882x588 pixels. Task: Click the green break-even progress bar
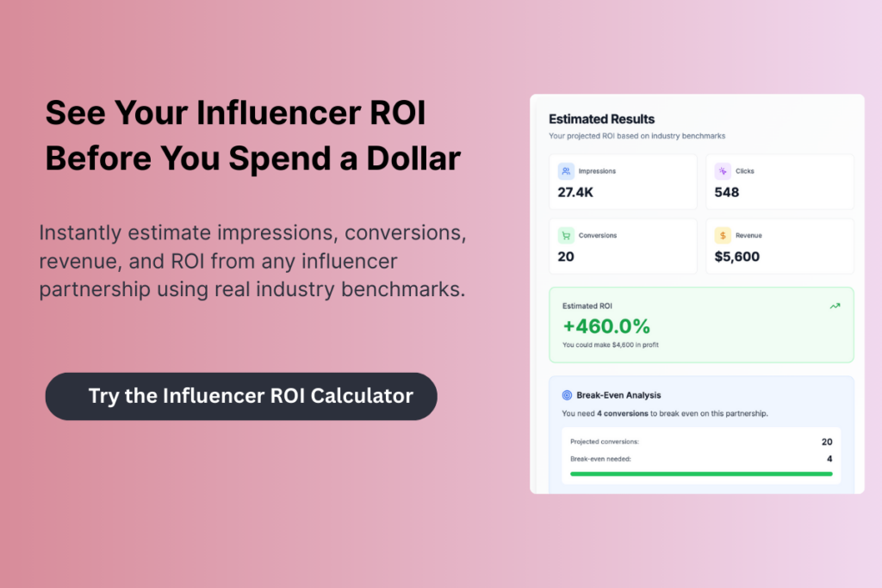point(700,474)
